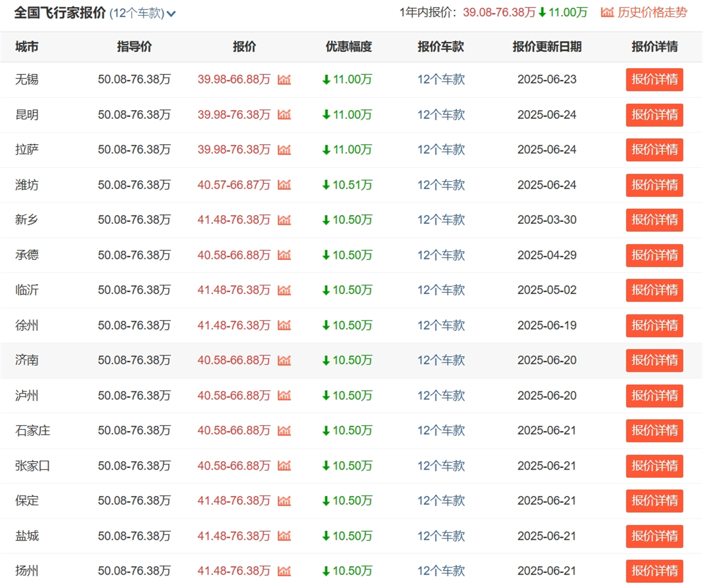Open 12个车款 link in 昆明 row
703x588 pixels.
[x=441, y=115]
